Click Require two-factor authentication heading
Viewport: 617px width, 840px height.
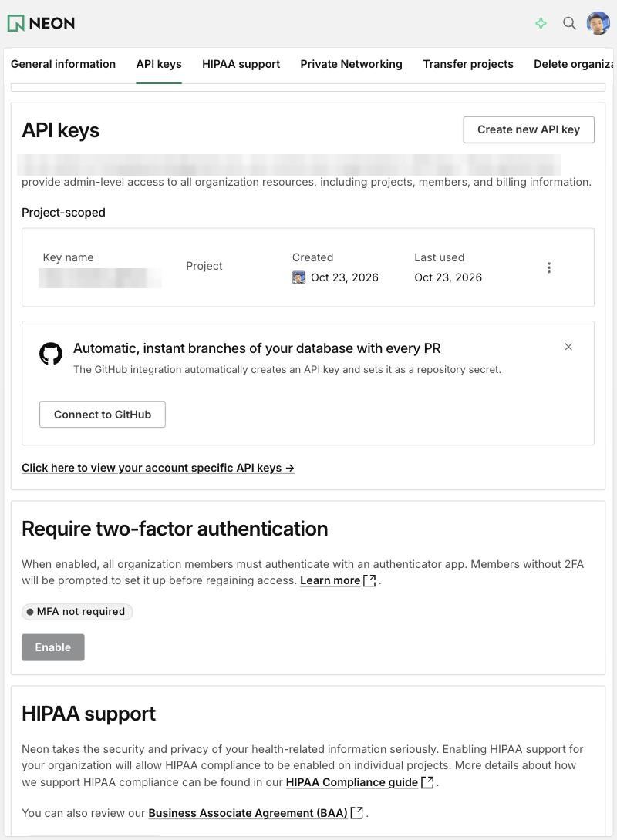pyautogui.click(x=175, y=529)
